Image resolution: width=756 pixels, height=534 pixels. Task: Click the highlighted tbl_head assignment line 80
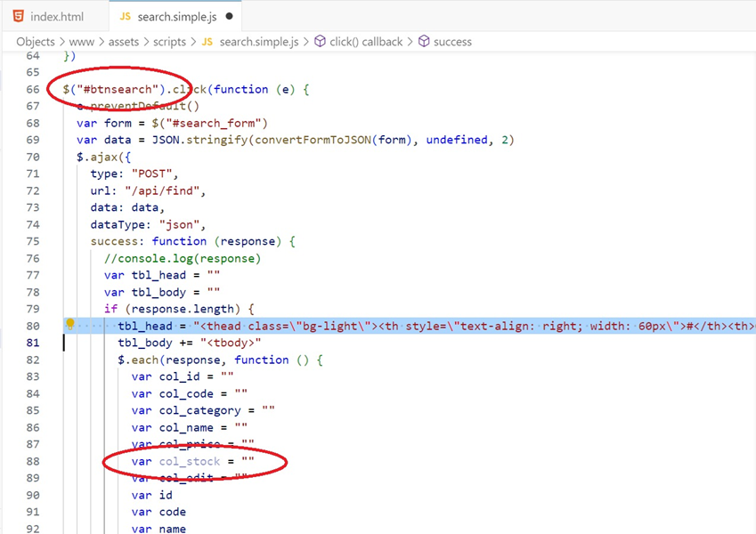pos(410,327)
